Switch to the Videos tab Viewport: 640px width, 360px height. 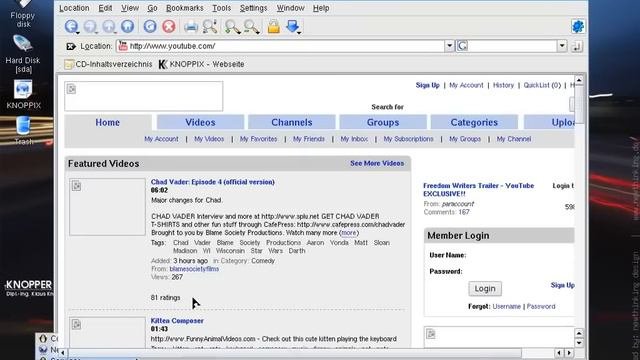pos(200,122)
